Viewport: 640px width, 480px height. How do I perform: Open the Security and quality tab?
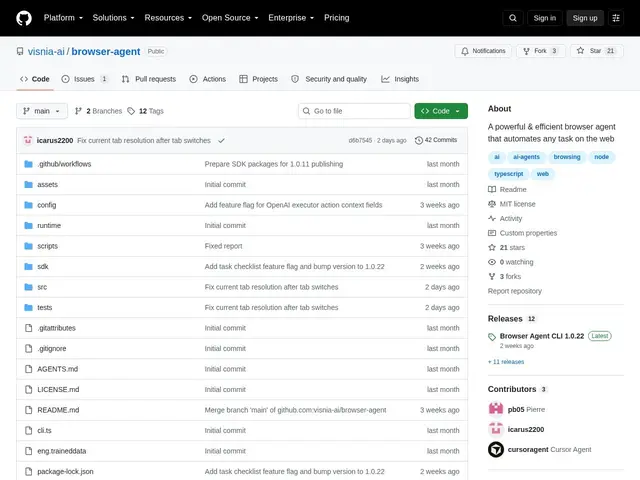[x=329, y=79]
